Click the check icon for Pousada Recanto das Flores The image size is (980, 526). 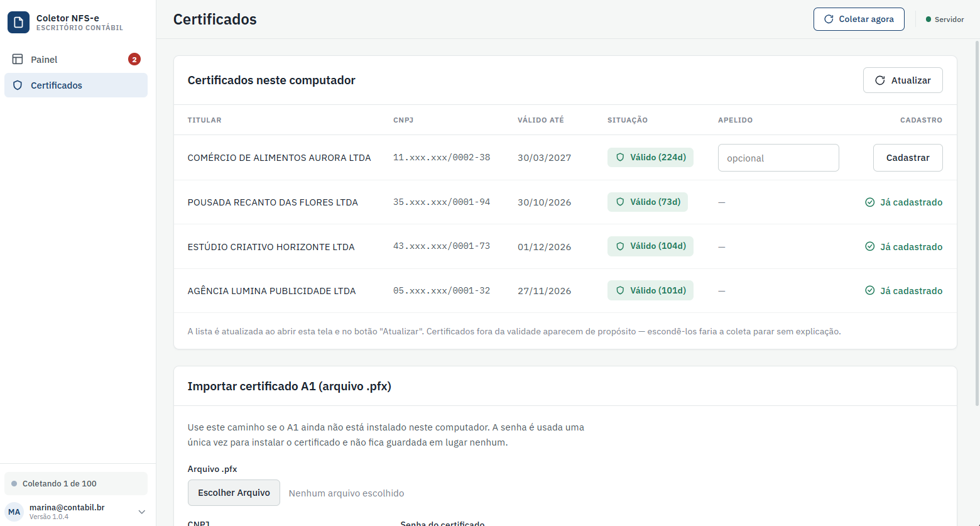870,202
